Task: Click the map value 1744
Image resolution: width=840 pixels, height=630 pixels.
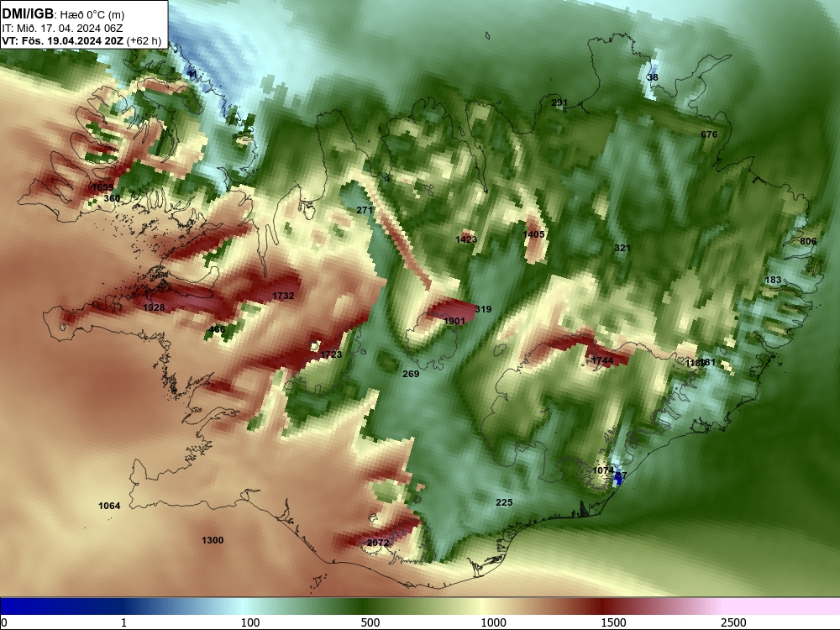Action: 602,360
